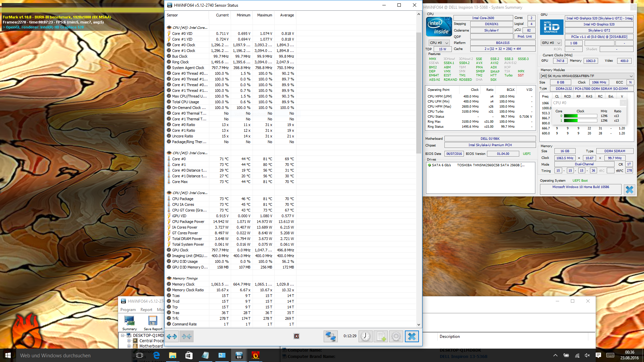
Task: Collapse the DESKTOP-Q1MD tree node
Action: click(x=123, y=335)
